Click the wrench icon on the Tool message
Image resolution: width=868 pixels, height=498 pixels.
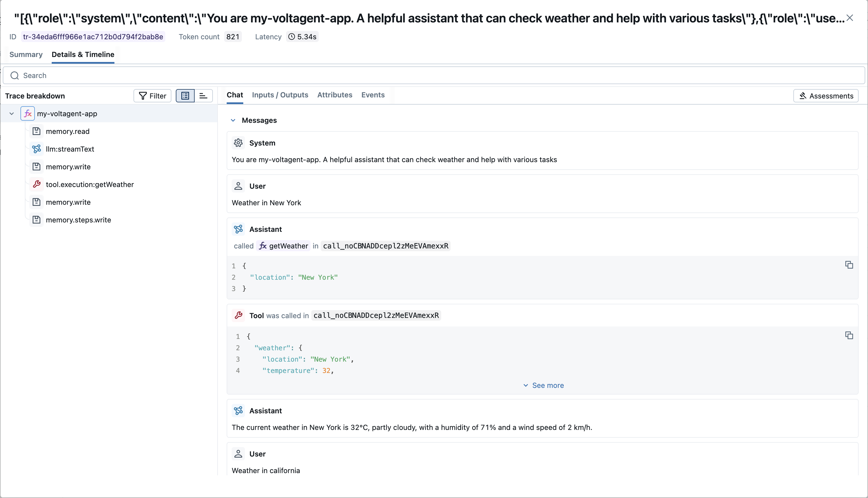tap(239, 315)
